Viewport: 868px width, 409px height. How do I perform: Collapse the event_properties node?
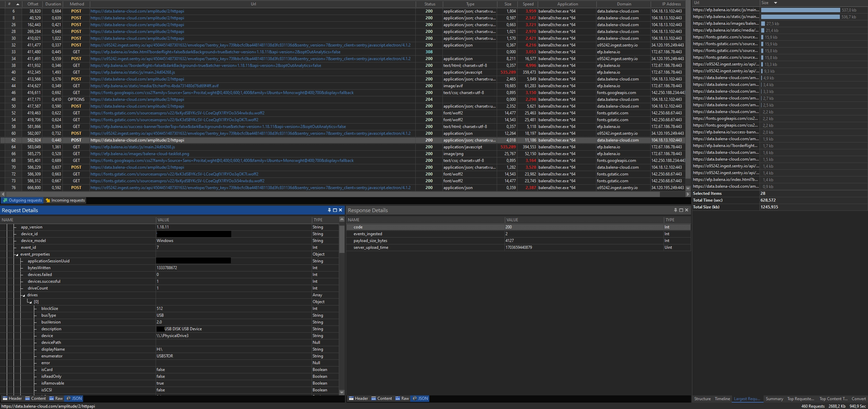point(17,255)
